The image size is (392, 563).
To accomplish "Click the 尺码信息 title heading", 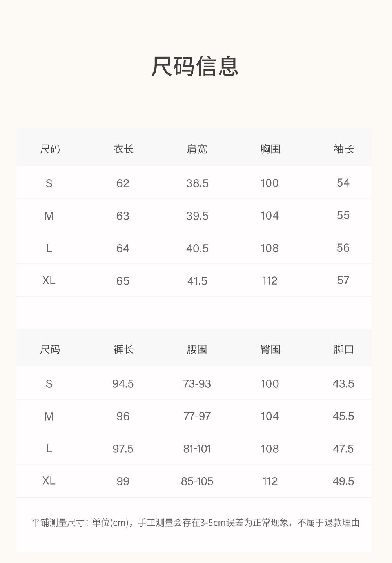I will pos(195,66).
